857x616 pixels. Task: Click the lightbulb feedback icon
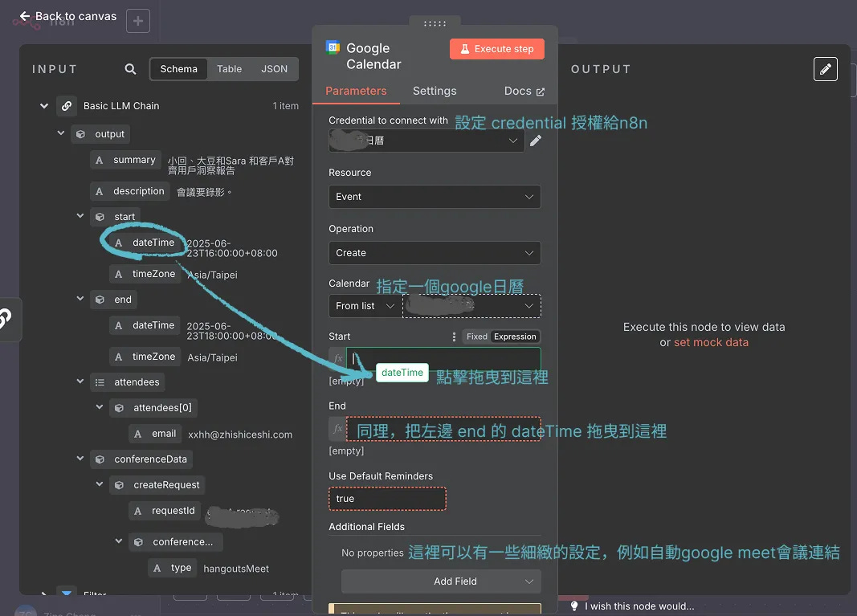[574, 606]
